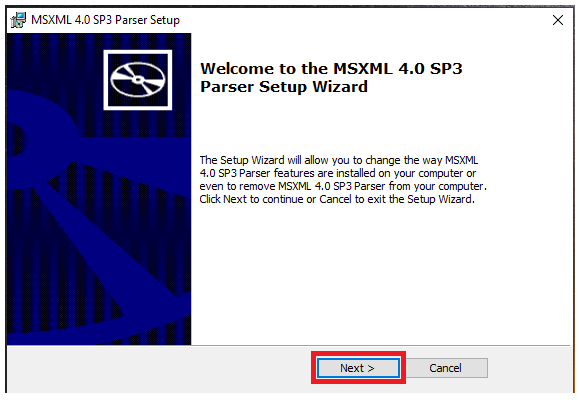Click the "MSXML 4.0 SP3 Parser Setup" window title

105,20
